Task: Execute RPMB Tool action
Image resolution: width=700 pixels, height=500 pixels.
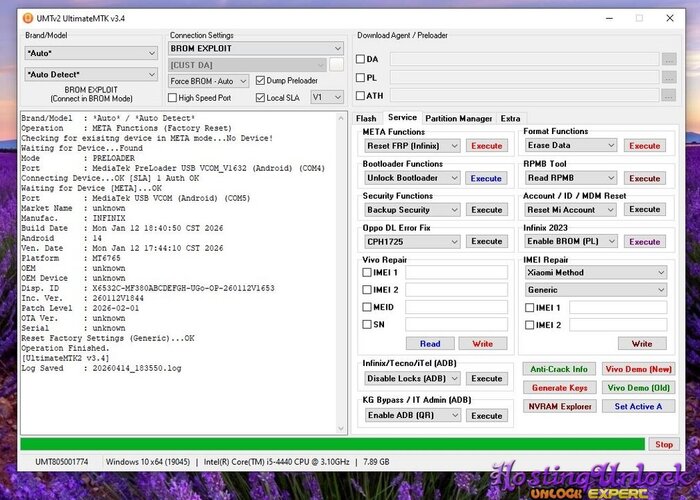Action: click(x=645, y=178)
